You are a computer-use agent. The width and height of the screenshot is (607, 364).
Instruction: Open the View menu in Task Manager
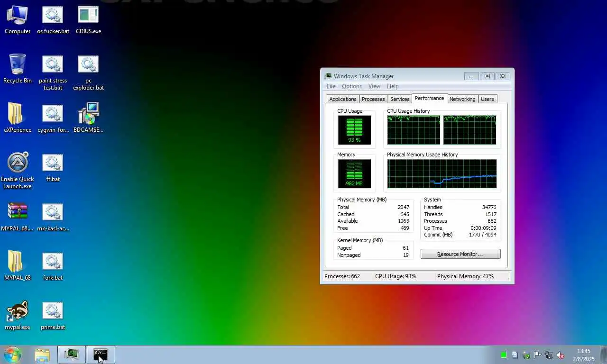[374, 86]
